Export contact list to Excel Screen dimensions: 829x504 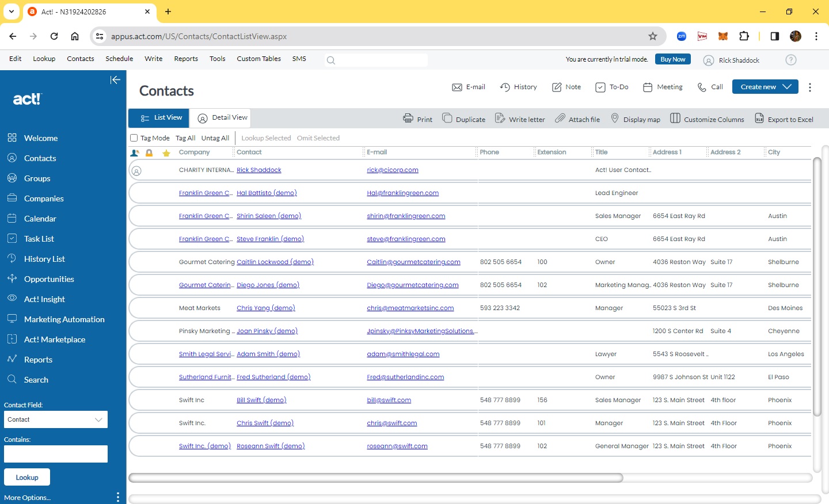(784, 119)
